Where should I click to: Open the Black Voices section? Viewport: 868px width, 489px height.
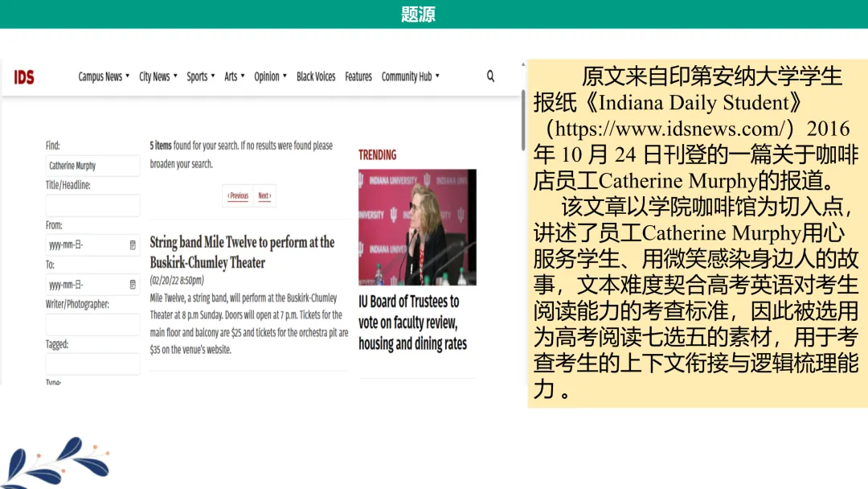click(316, 76)
